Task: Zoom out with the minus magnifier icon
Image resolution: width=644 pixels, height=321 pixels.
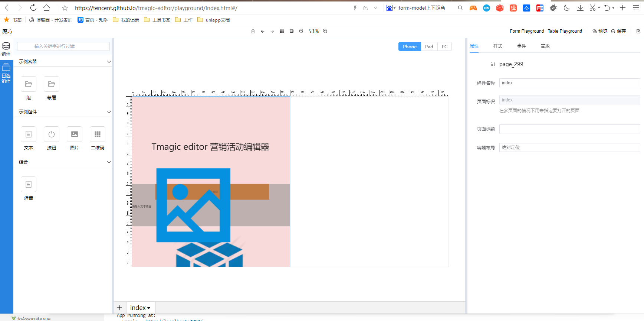Action: click(x=301, y=31)
